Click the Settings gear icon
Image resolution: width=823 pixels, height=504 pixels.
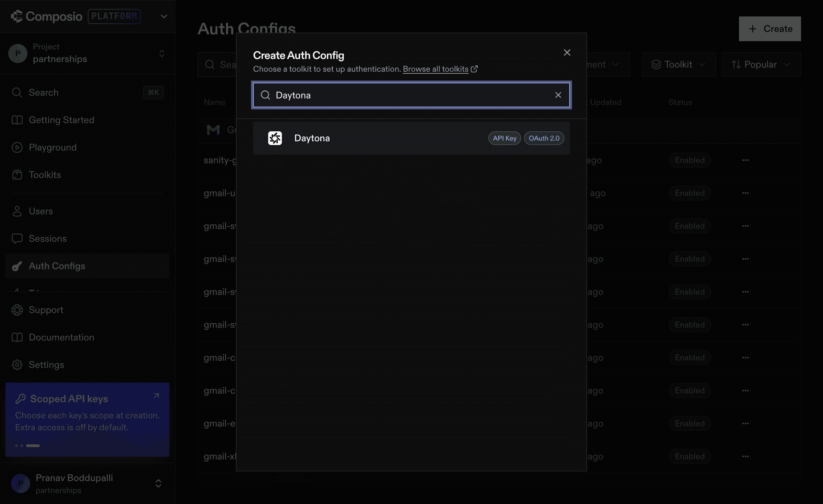[x=17, y=365]
